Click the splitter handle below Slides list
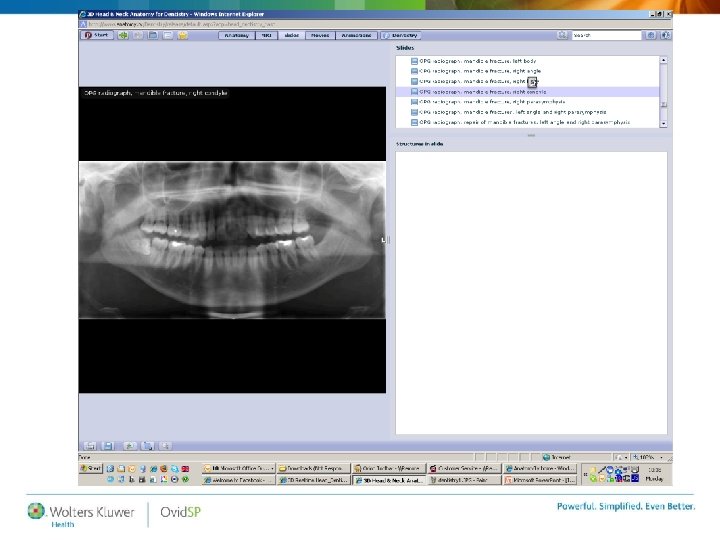 tap(531, 135)
